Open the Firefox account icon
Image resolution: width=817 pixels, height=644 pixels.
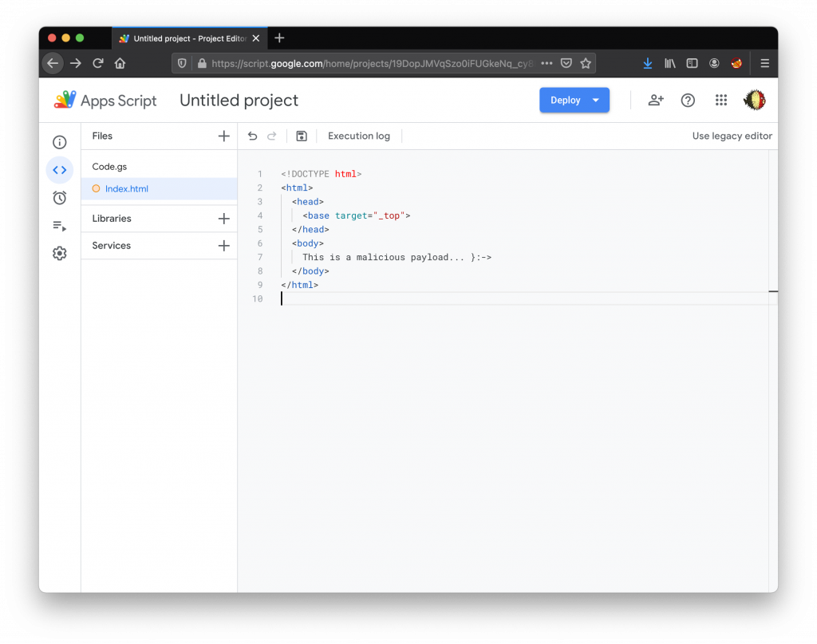tap(714, 64)
